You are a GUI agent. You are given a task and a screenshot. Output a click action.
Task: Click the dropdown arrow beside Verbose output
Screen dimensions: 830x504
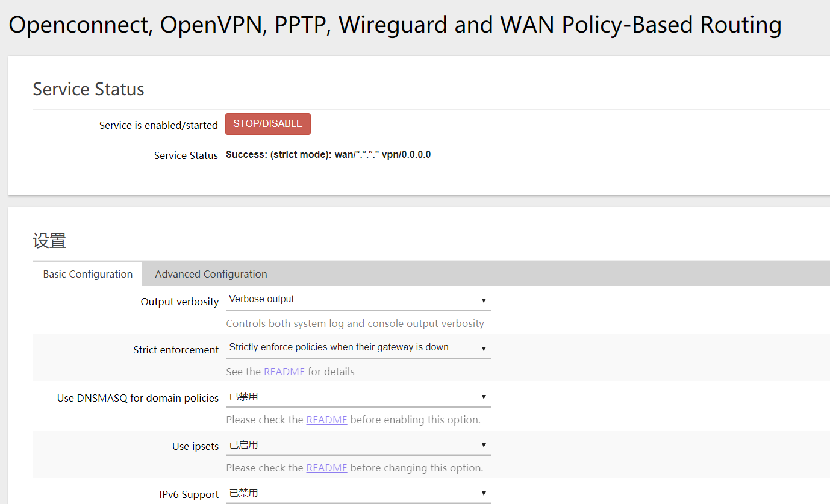click(x=483, y=299)
